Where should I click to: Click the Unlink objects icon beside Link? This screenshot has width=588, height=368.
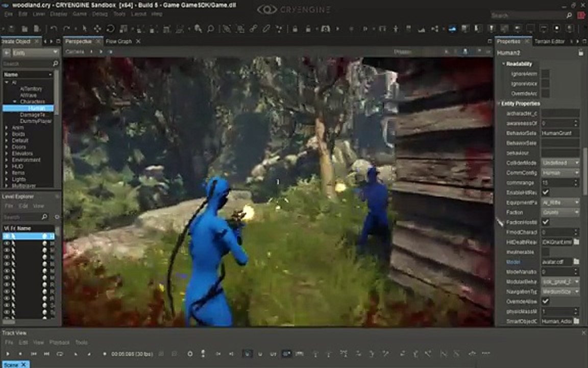[266, 29]
